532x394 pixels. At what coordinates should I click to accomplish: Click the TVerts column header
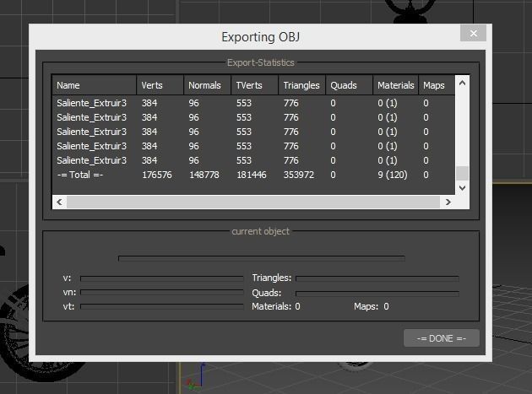tap(255, 85)
